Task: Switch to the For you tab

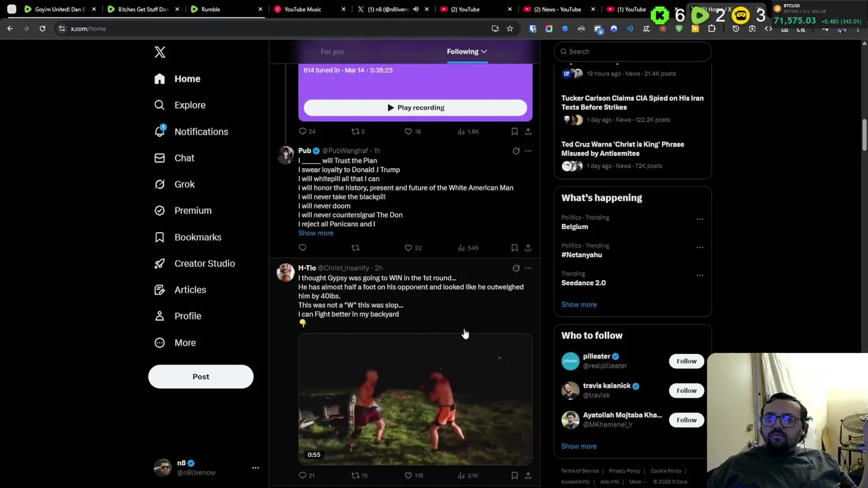Action: click(x=332, y=52)
